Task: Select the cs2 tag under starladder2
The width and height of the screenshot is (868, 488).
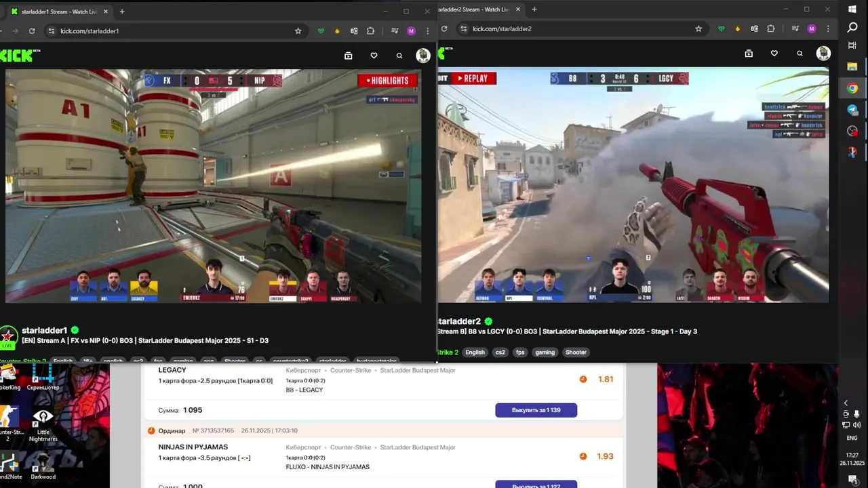Action: tap(500, 352)
